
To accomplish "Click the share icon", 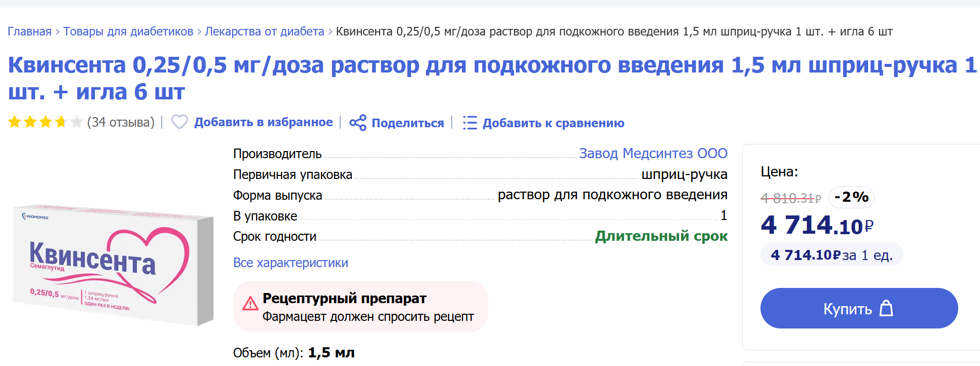I will pyautogui.click(x=358, y=123).
